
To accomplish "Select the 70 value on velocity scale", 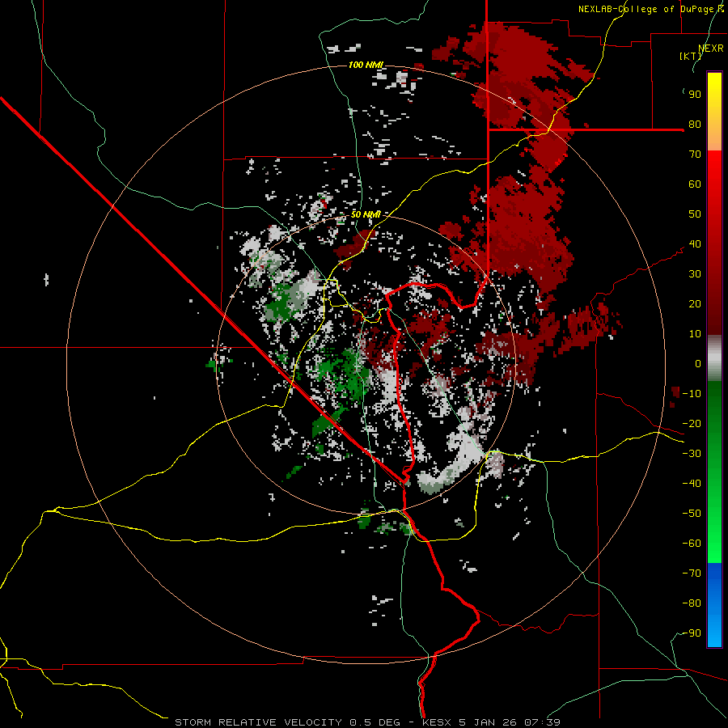I will 695,154.
